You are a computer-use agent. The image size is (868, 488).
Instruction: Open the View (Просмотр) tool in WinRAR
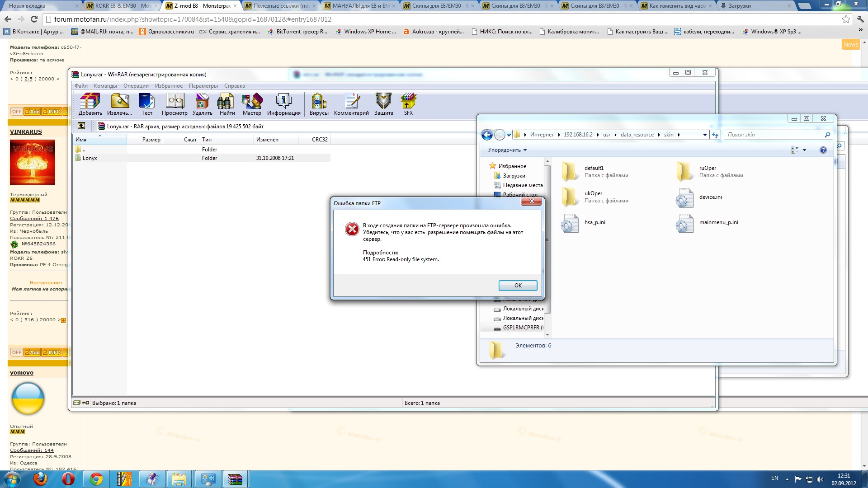click(x=175, y=104)
